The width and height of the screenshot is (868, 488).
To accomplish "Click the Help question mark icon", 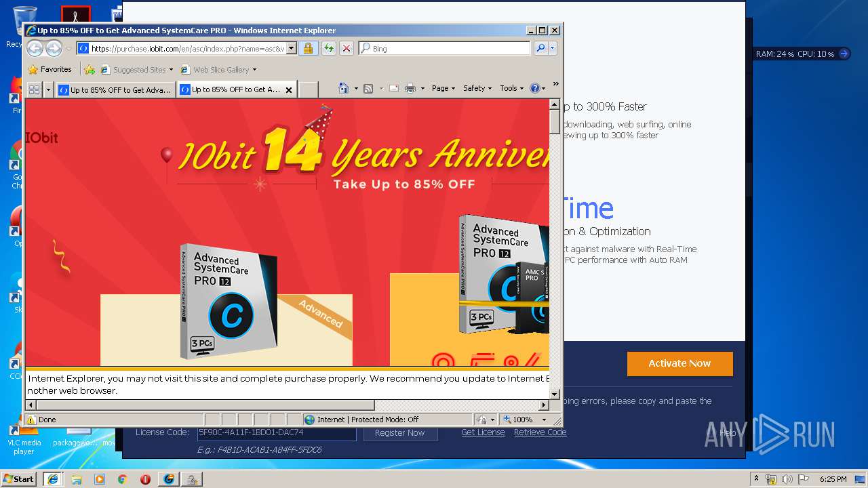I will [534, 88].
